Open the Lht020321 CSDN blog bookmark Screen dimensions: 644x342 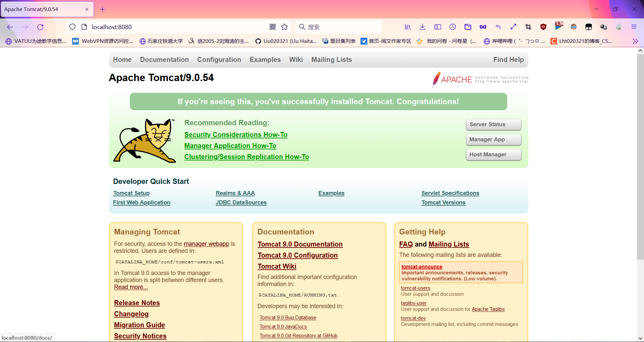click(582, 41)
